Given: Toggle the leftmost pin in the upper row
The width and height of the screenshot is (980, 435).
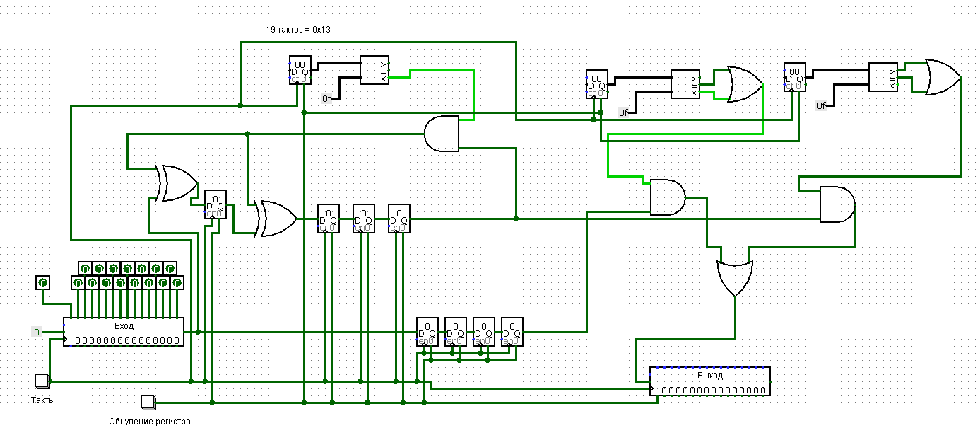Looking at the screenshot, I should pyautogui.click(x=85, y=268).
